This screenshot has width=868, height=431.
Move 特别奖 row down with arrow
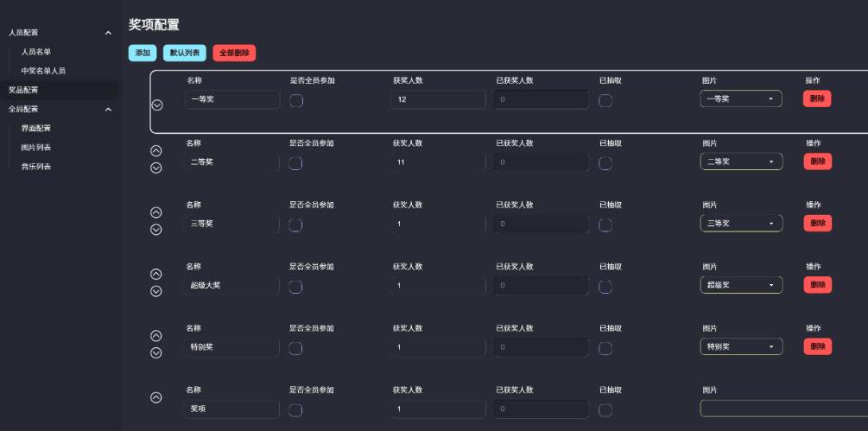coord(156,352)
